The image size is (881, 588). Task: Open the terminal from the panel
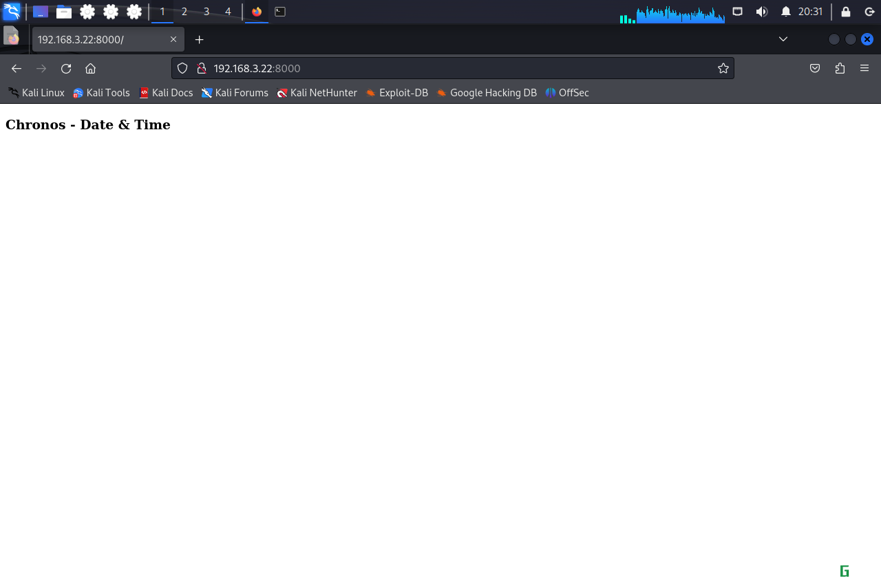tap(280, 12)
